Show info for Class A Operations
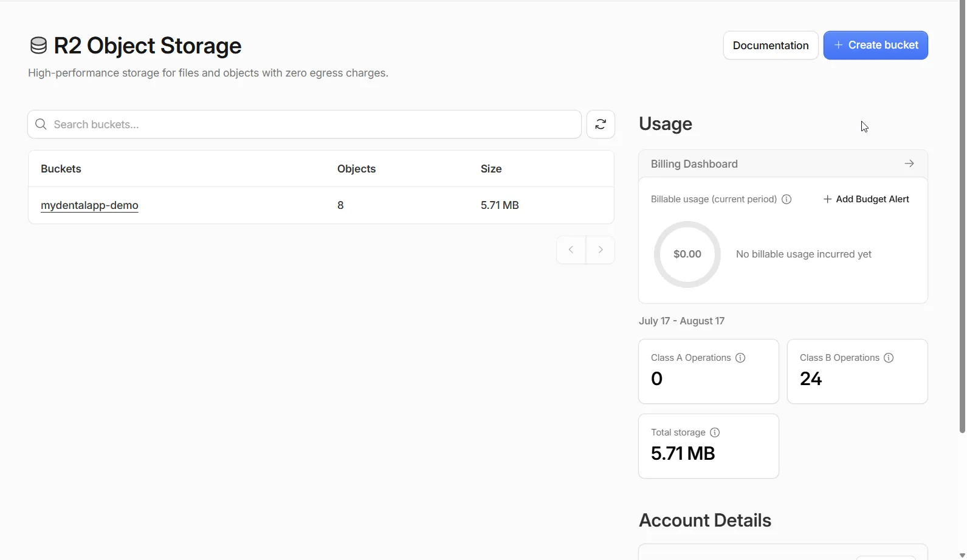 click(740, 358)
